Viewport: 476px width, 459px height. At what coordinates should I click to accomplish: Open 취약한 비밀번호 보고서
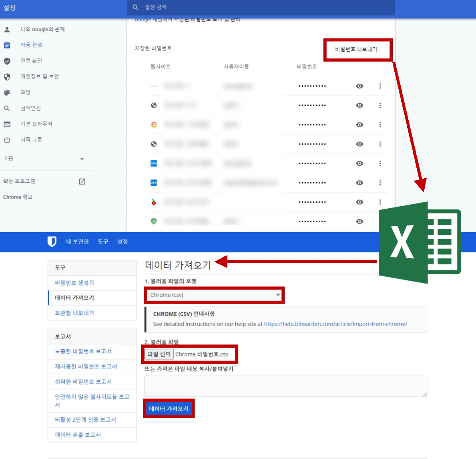pos(92,382)
